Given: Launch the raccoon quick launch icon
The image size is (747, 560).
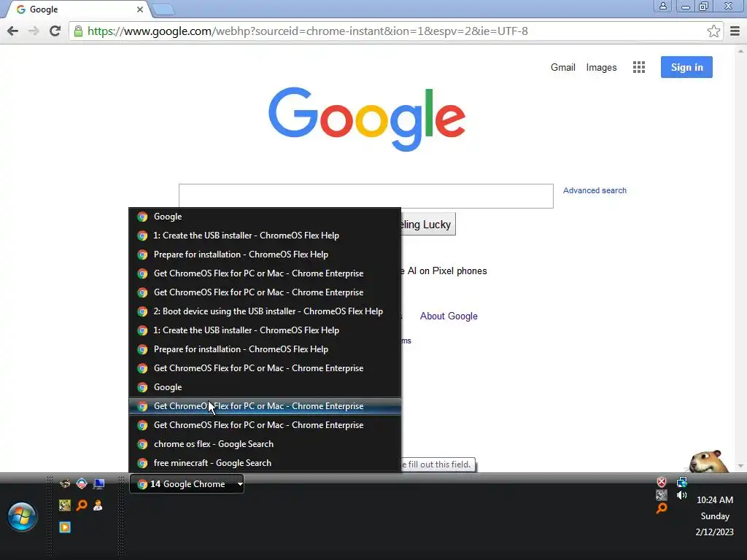Looking at the screenshot, I should point(65,484).
